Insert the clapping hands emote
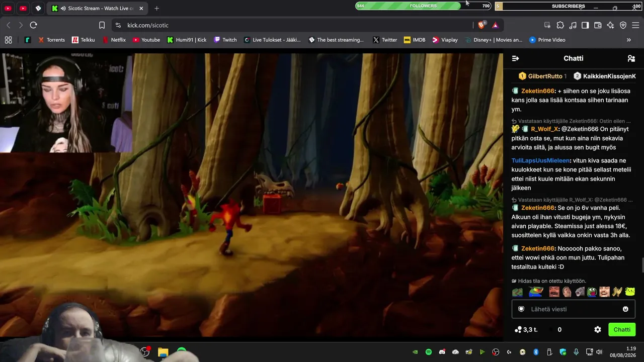 [617, 292]
